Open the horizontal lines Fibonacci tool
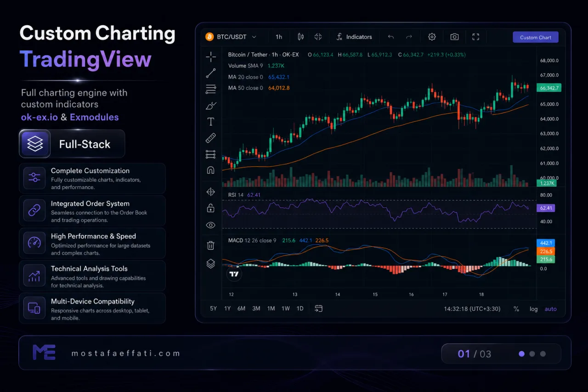 (x=211, y=89)
